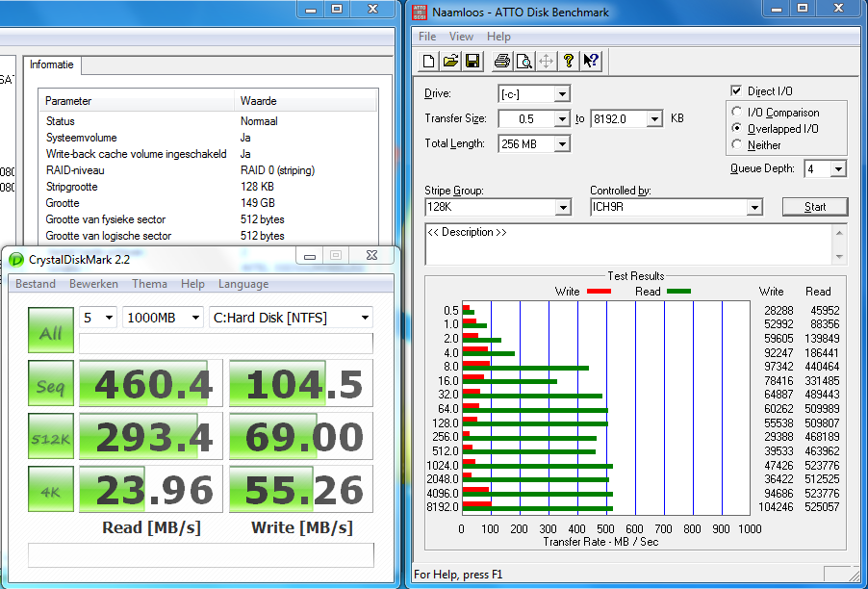Open the File menu in ATTO Disk Benchmark

[427, 37]
